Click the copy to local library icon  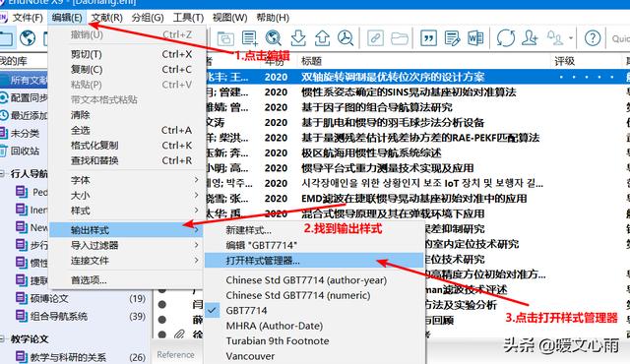(225, 38)
